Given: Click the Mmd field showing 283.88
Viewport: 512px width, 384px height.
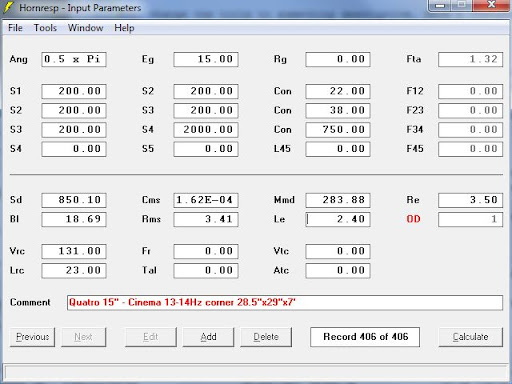Looking at the screenshot, I should point(338,200).
